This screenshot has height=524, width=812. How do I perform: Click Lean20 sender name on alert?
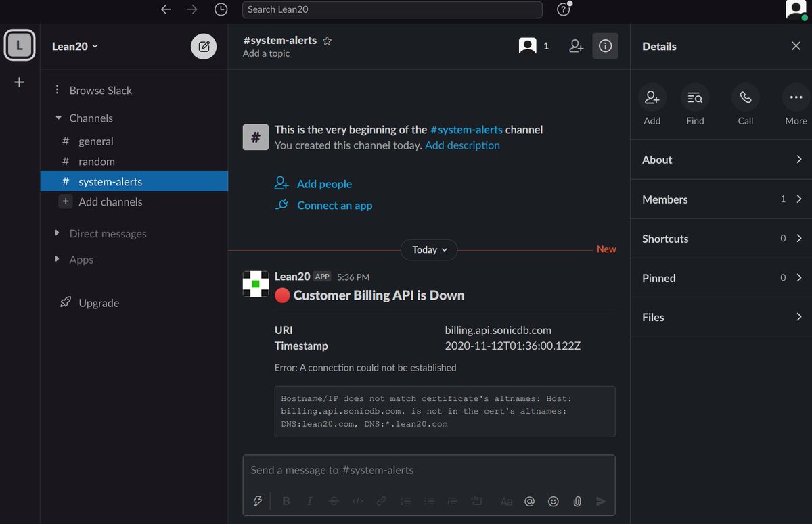(292, 277)
